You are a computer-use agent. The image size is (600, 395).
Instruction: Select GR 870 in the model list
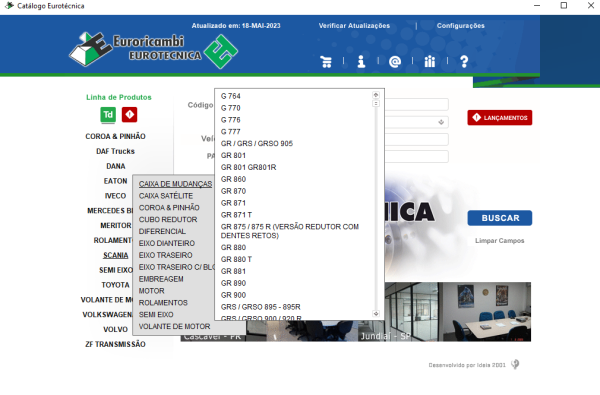[233, 191]
